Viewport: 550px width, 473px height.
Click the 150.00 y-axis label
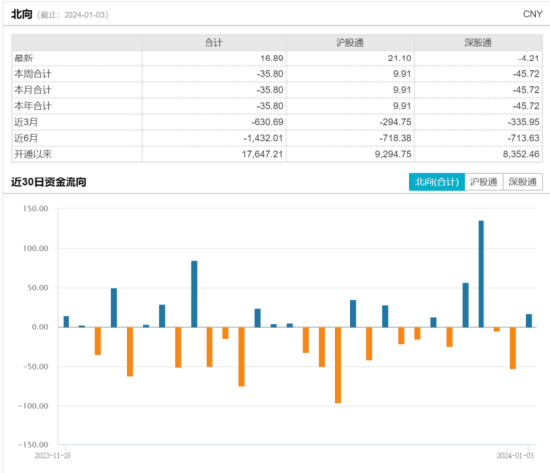(35, 209)
